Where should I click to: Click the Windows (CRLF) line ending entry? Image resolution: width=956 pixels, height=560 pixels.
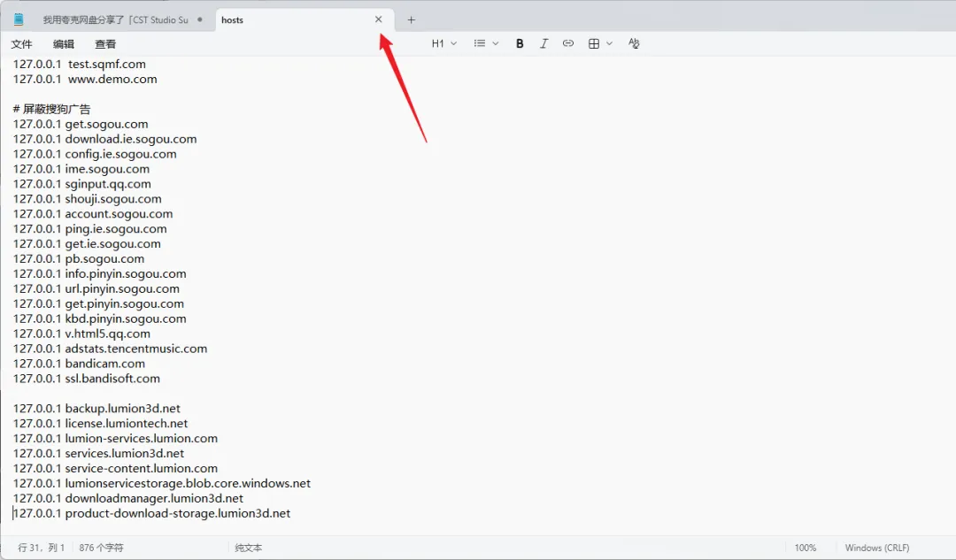(876, 548)
